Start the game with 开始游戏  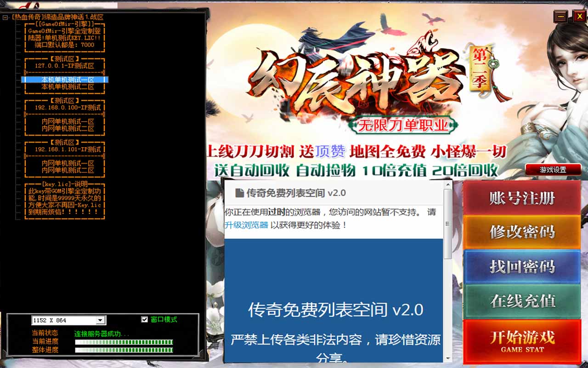tap(522, 341)
